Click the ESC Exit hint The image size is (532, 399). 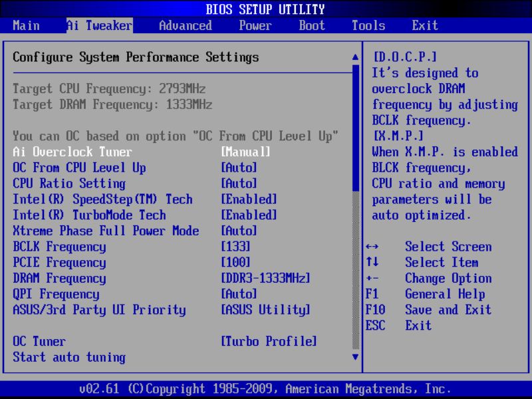[398, 326]
